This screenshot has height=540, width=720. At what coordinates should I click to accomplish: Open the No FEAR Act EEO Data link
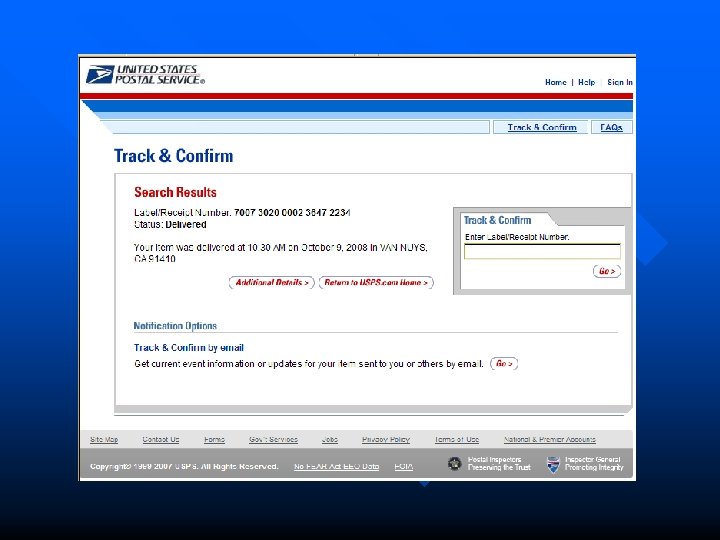[x=337, y=466]
